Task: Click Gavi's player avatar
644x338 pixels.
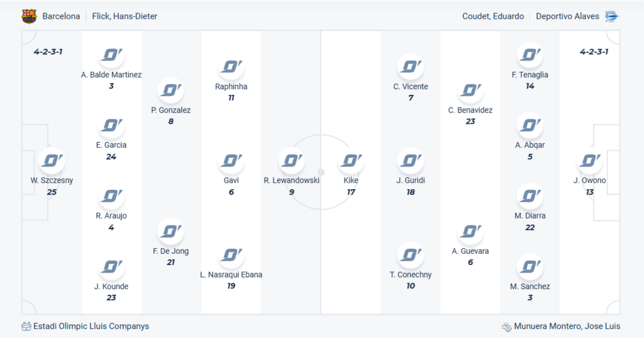Action: (231, 161)
